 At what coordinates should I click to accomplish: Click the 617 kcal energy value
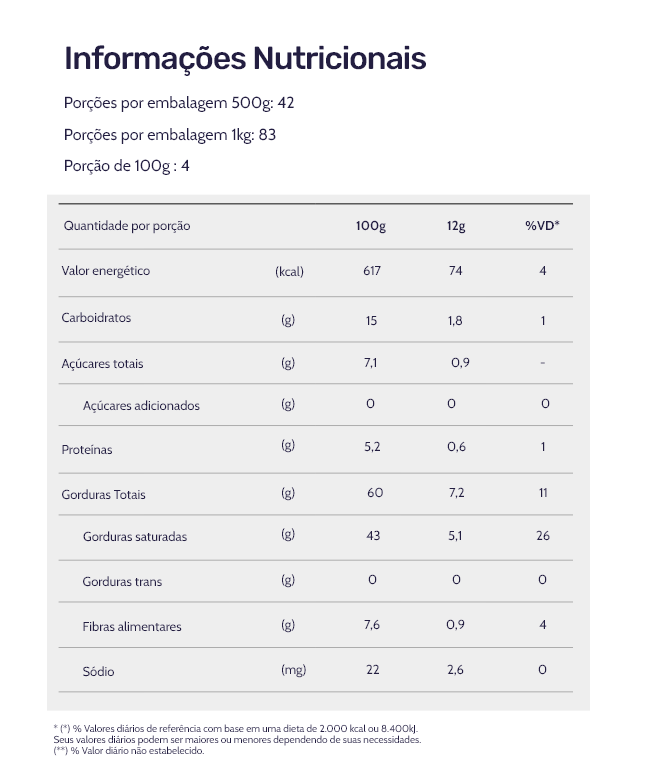[372, 271]
